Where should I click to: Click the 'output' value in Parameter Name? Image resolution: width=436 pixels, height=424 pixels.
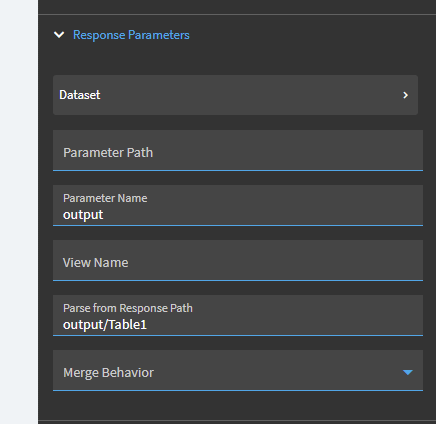[x=83, y=215]
